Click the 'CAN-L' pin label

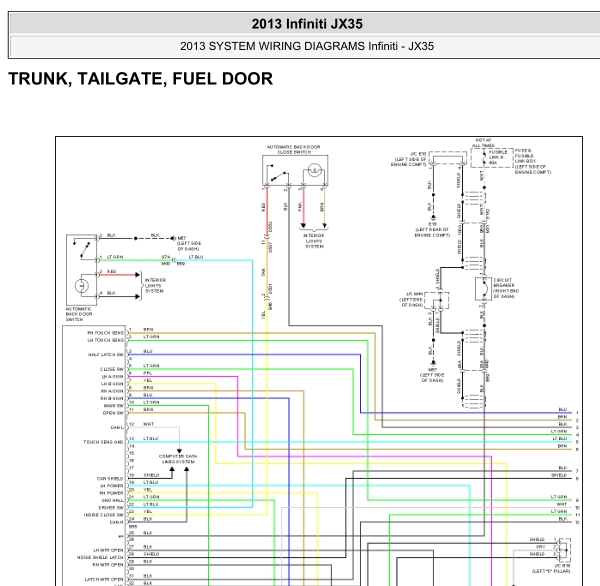117,428
